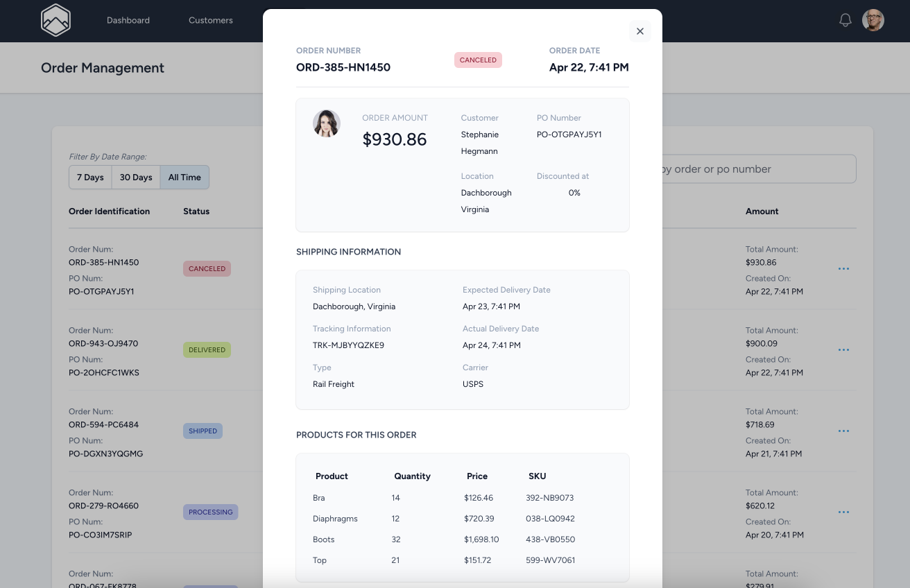910x588 pixels.
Task: Click Stephanie Hegmann's customer avatar
Action: pos(327,123)
